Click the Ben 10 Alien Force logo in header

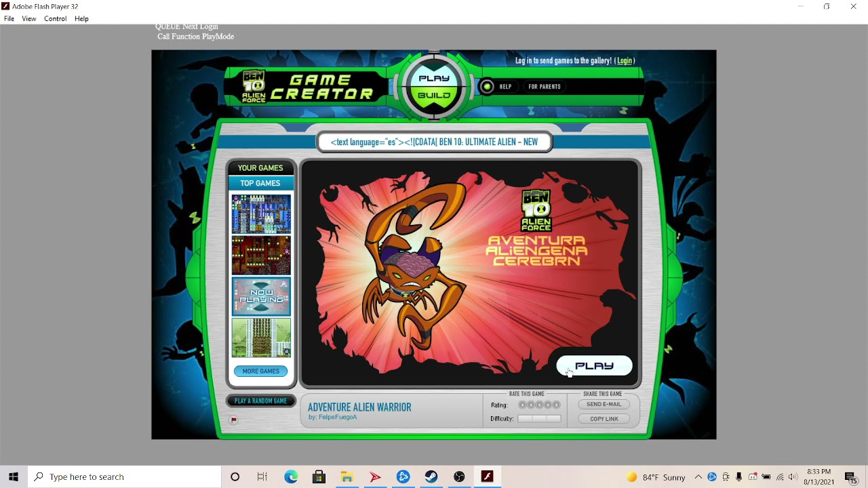point(254,87)
